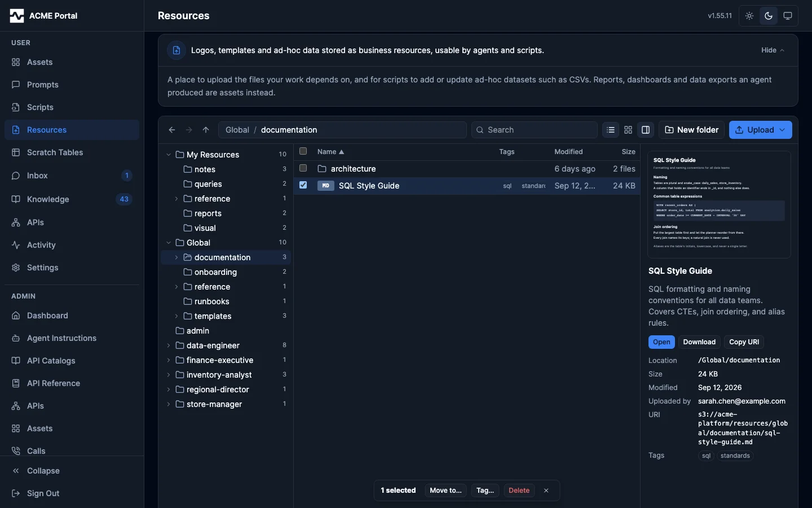Expand the inventory-analyst folder
The image size is (812, 508).
pos(169,375)
